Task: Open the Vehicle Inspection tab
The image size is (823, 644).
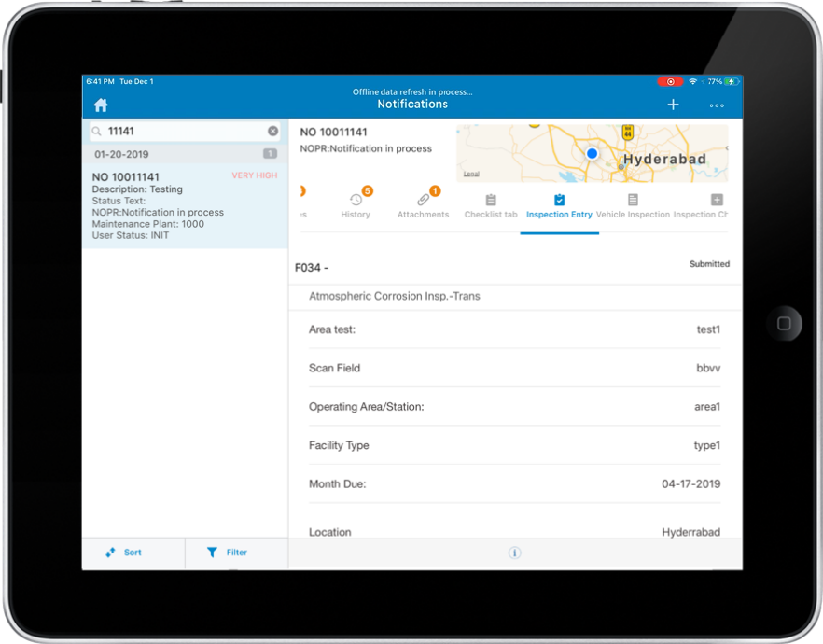Action: point(634,204)
